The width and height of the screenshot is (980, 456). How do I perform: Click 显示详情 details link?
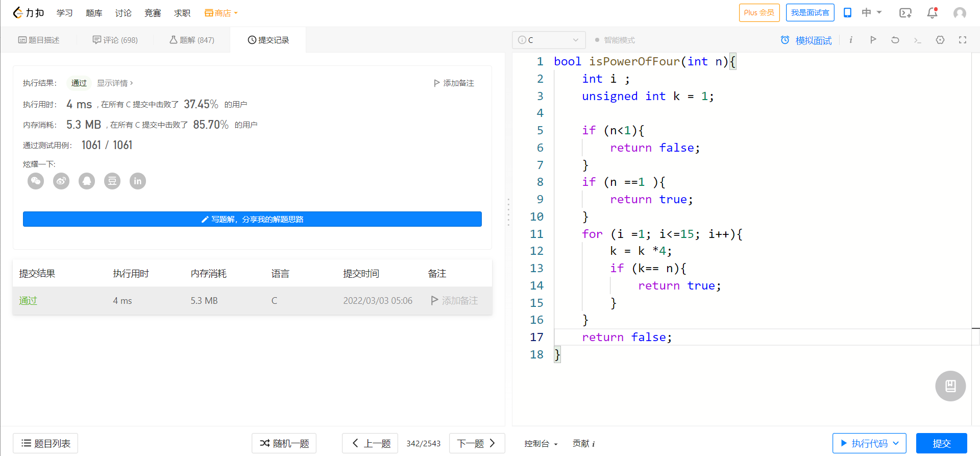[115, 83]
